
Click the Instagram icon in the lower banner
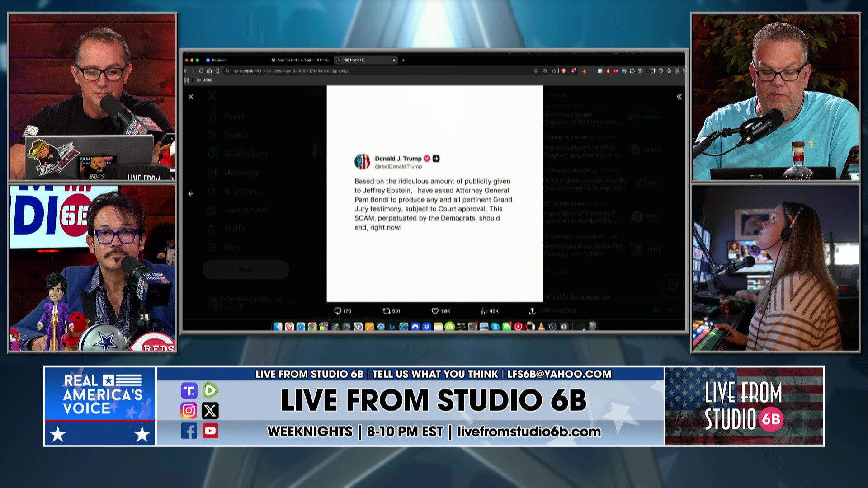point(189,410)
